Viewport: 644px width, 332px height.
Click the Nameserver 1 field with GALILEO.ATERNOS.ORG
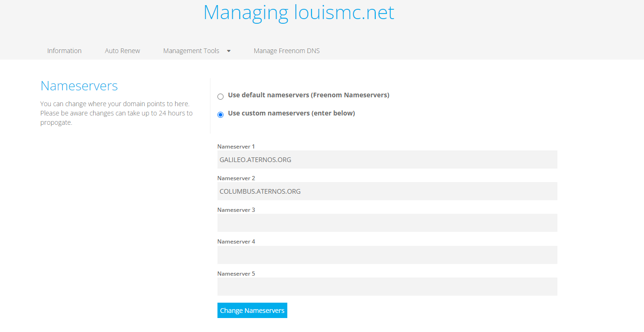(387, 159)
